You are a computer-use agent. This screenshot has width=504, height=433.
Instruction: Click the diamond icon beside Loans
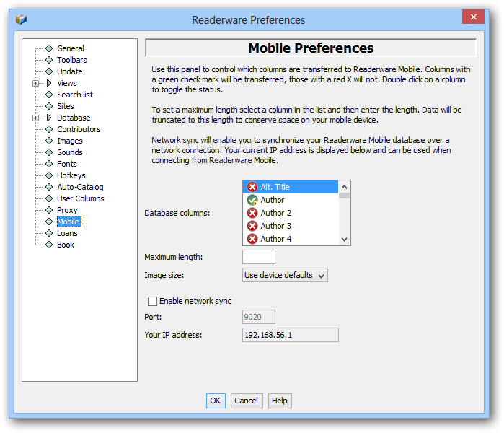pos(49,233)
